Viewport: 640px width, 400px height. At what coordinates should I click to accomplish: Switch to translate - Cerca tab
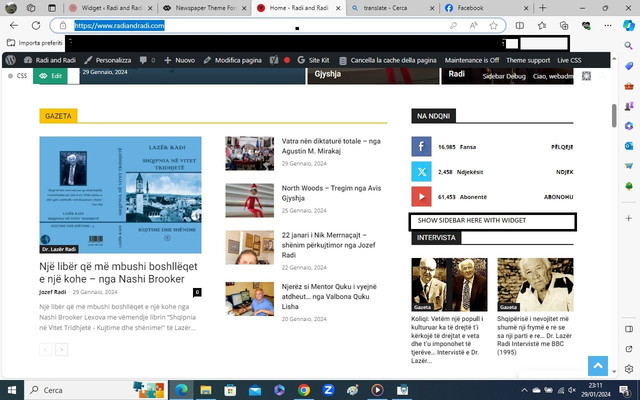pyautogui.click(x=393, y=8)
